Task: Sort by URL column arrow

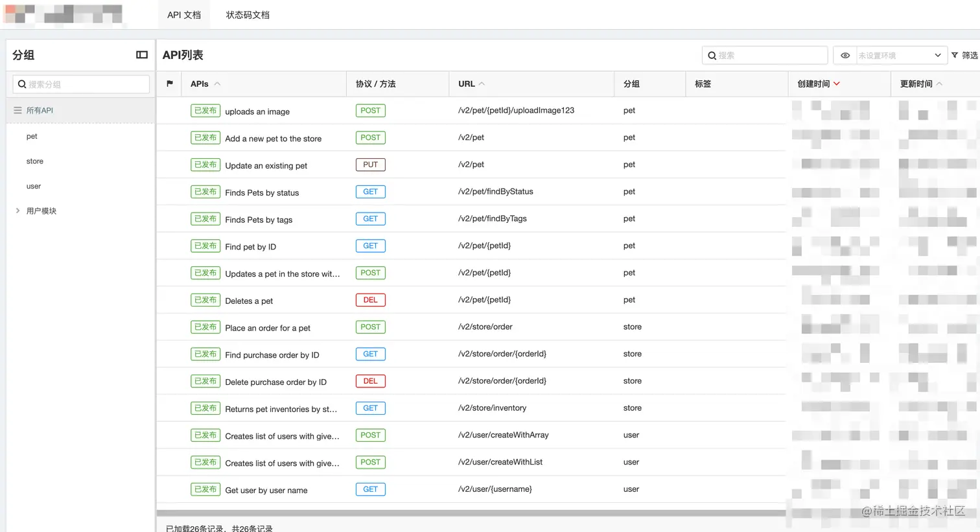Action: click(482, 84)
